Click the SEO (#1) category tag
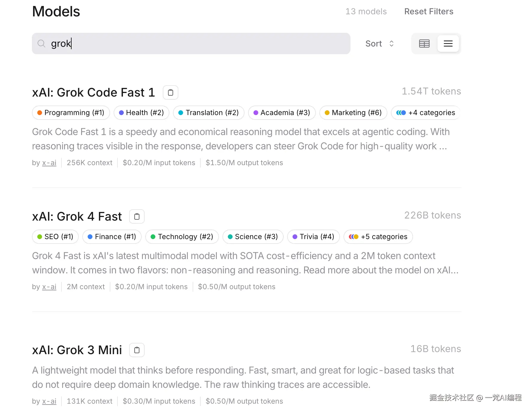532x412 pixels. tap(55, 237)
